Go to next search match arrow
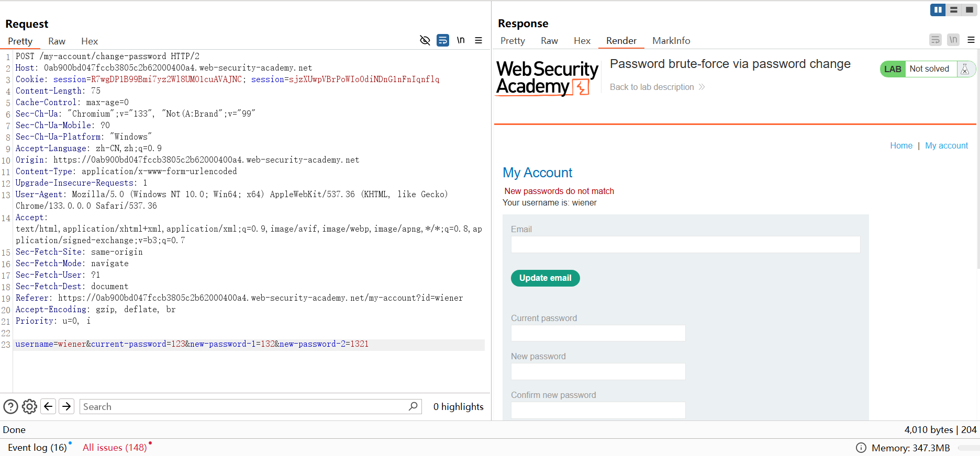This screenshot has height=456, width=980. click(66, 406)
